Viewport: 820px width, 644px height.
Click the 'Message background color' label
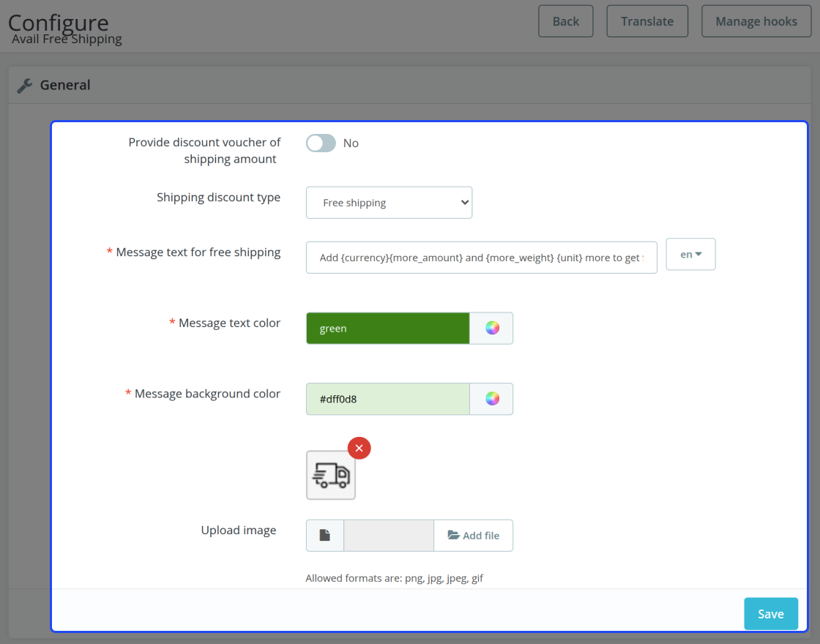pos(208,394)
